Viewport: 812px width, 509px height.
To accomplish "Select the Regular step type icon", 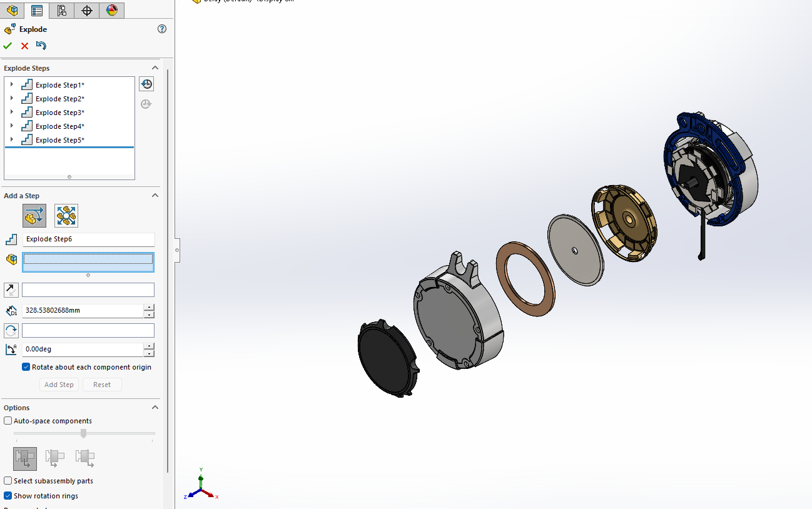I will [x=34, y=215].
